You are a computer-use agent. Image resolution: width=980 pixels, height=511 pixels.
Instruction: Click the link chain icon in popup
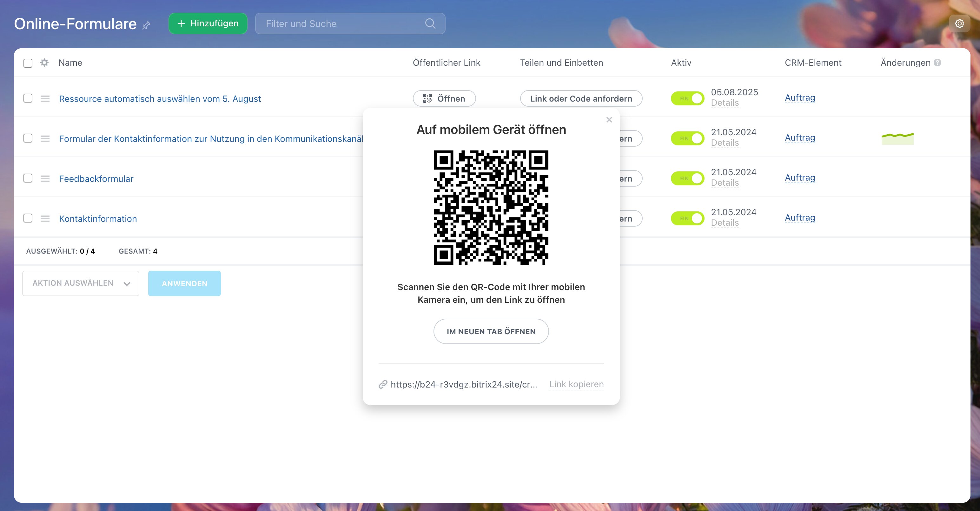pos(383,385)
